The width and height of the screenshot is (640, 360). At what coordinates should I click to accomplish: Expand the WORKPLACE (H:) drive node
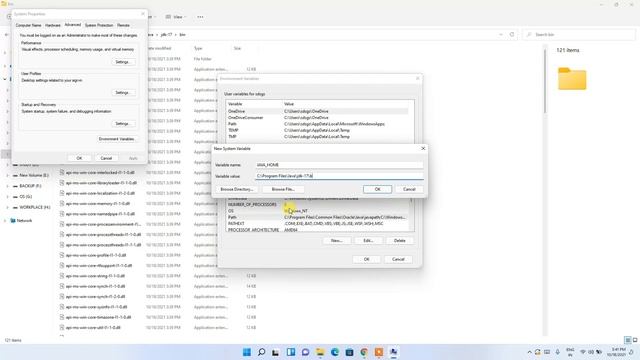pos(7,207)
